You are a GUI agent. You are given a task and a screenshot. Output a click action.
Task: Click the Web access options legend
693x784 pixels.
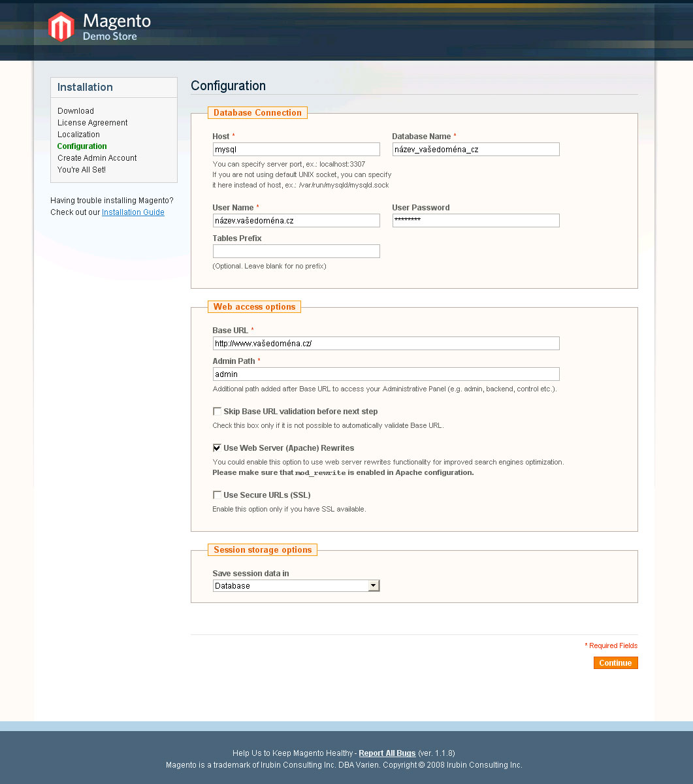(254, 306)
